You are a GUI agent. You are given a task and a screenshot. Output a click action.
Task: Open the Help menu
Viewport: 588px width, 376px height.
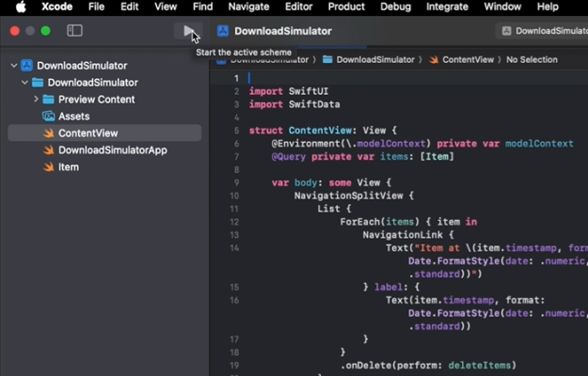point(548,7)
